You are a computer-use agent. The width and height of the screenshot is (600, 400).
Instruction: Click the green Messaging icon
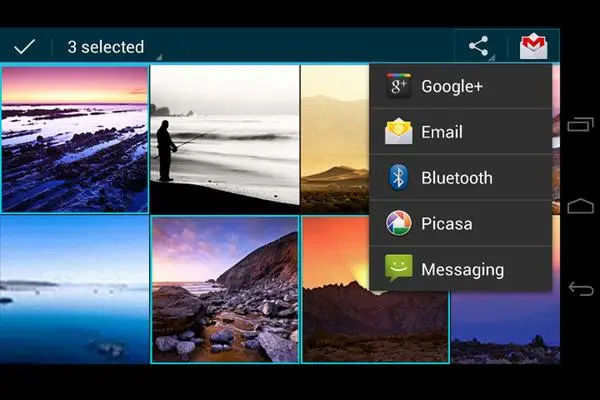tap(399, 269)
